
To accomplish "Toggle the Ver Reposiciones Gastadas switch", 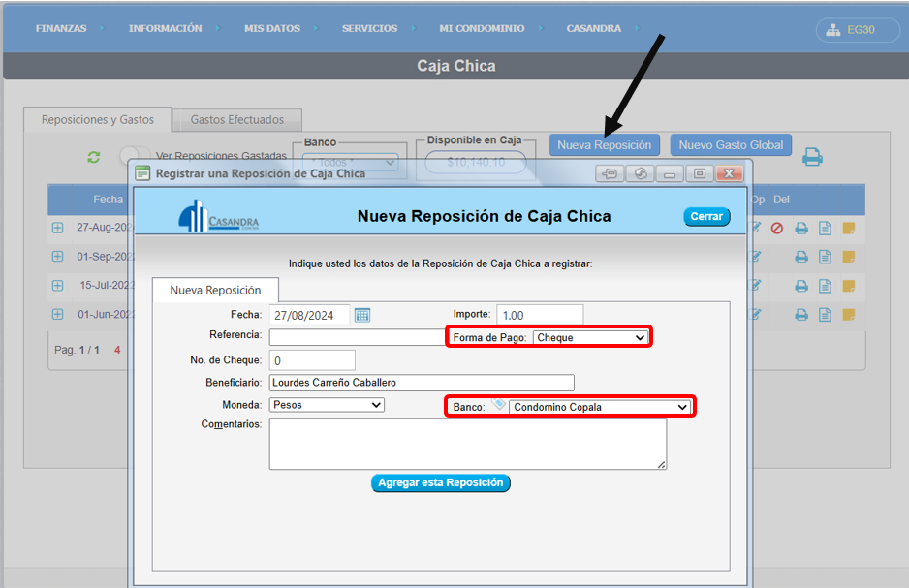I will pos(134,156).
